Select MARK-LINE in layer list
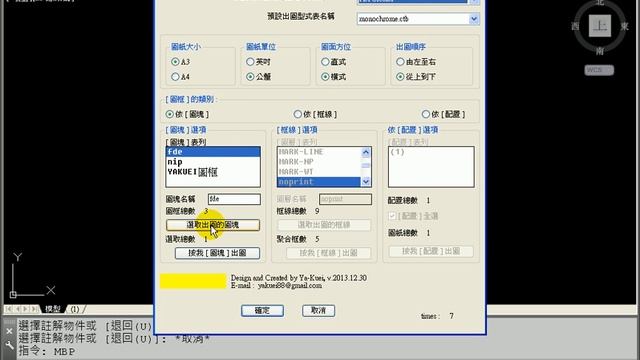The width and height of the screenshot is (640, 360). point(319,152)
